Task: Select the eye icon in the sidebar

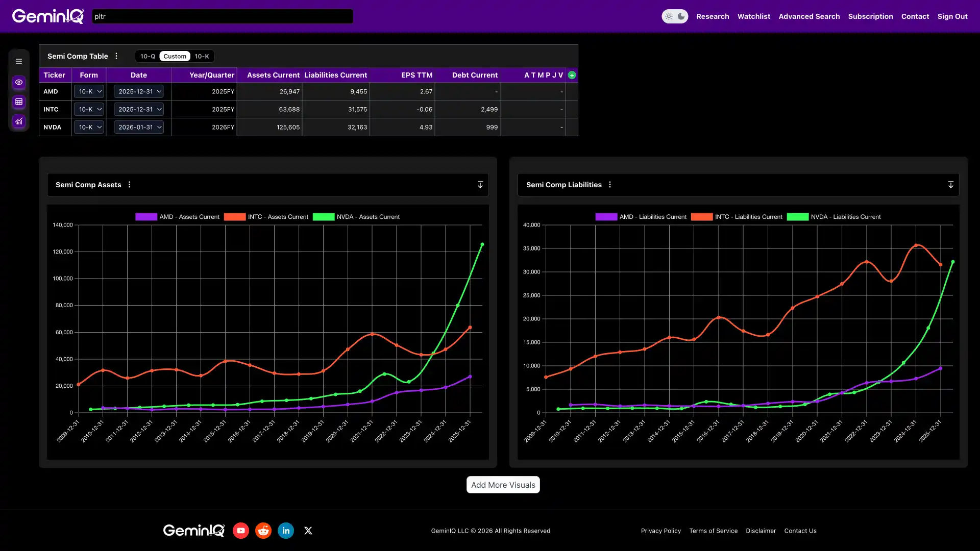Action: pos(19,82)
